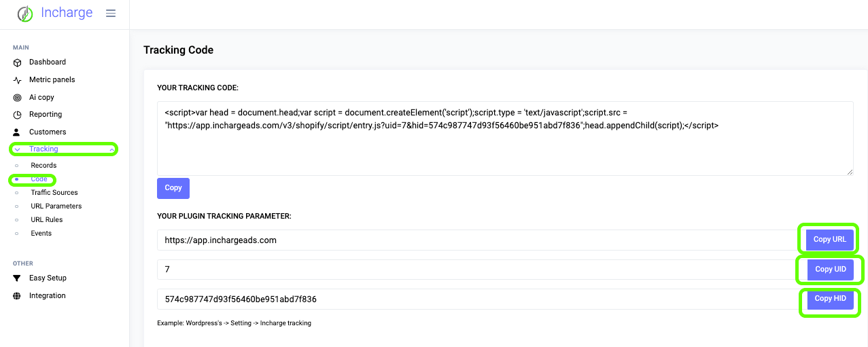Click the YOUR TRACKING CODE label

[198, 88]
